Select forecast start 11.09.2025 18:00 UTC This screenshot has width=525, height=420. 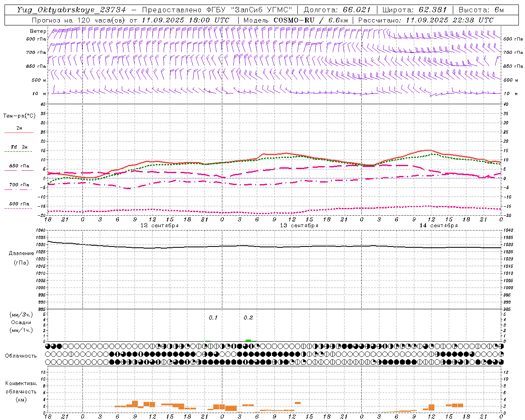click(x=185, y=20)
